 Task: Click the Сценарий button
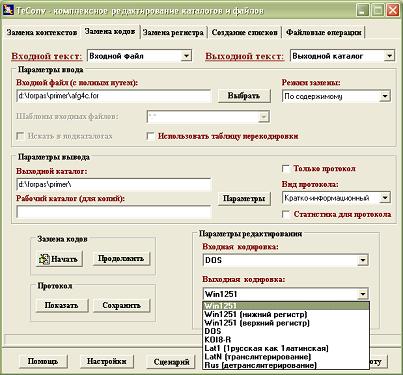(172, 361)
